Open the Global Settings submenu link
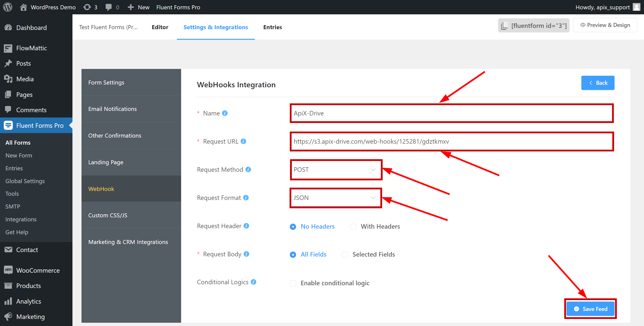Image resolution: width=644 pixels, height=326 pixels. [25, 181]
